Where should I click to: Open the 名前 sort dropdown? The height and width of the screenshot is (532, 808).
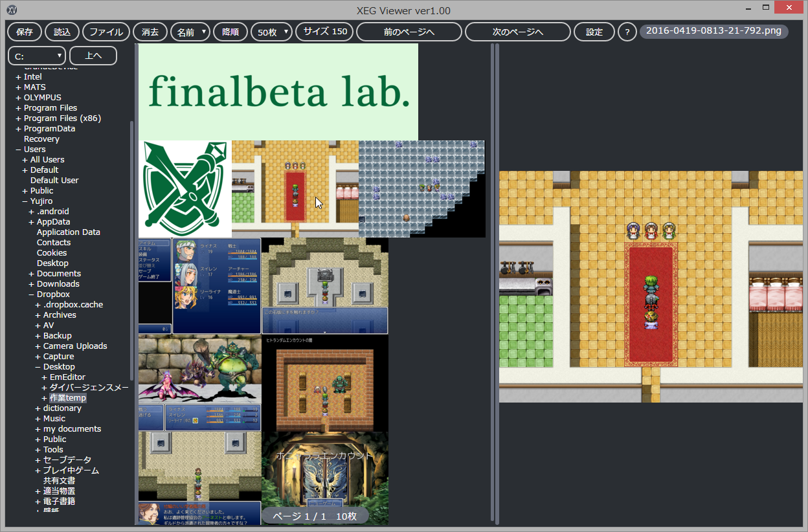click(190, 32)
